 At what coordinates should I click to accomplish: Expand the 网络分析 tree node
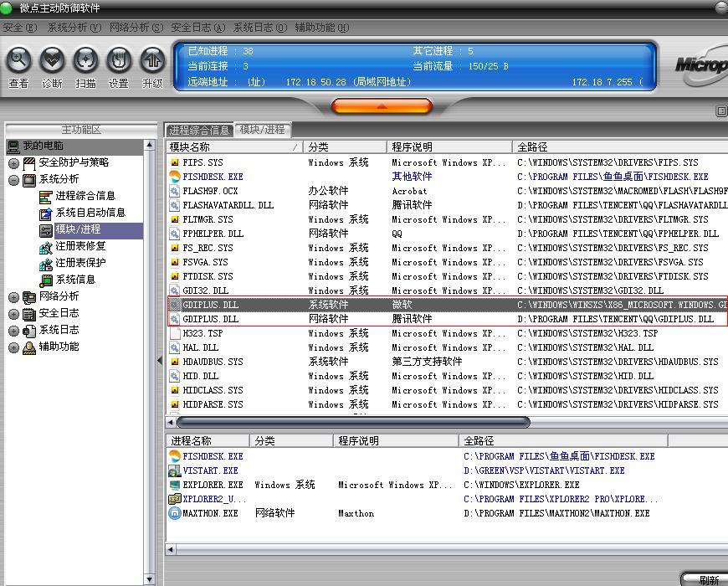pyautogui.click(x=14, y=297)
